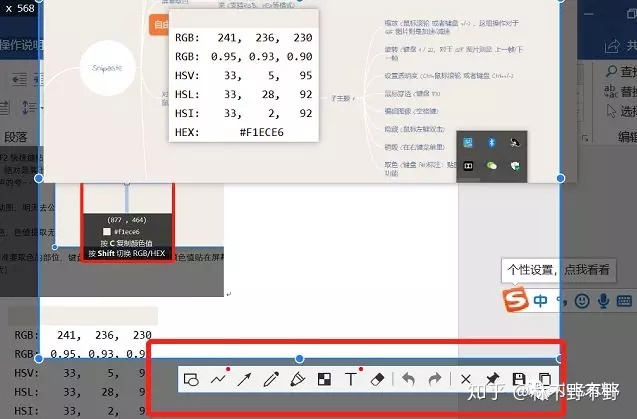The width and height of the screenshot is (637, 419).
Task: Click the "#F1ECE6" HEX value
Action: [x=261, y=132]
